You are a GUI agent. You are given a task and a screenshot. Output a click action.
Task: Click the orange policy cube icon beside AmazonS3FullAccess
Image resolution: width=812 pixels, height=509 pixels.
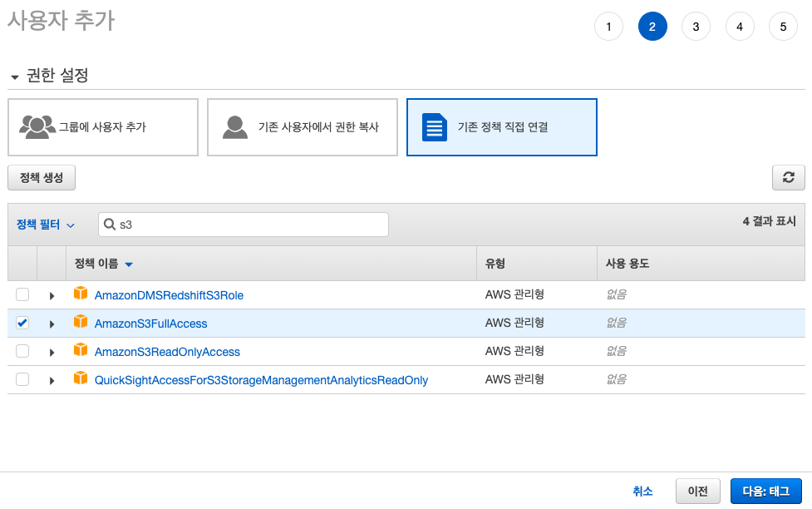click(x=81, y=323)
